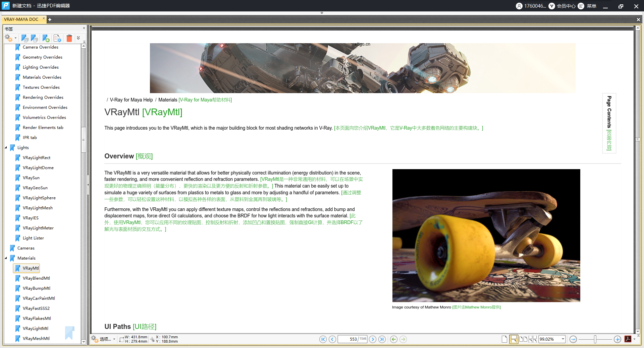Click the V-Ray for Maya Help breadcrumb link
Viewport: 644px width, 348px height.
[131, 100]
